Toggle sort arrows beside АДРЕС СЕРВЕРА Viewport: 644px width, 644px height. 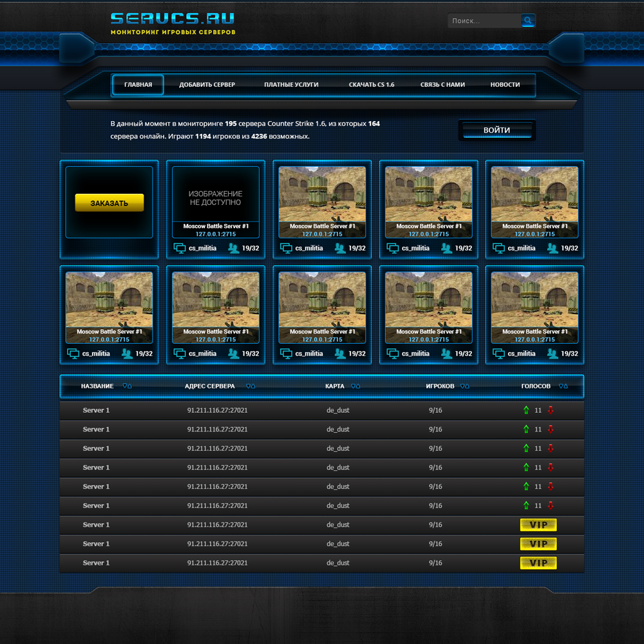pyautogui.click(x=251, y=386)
